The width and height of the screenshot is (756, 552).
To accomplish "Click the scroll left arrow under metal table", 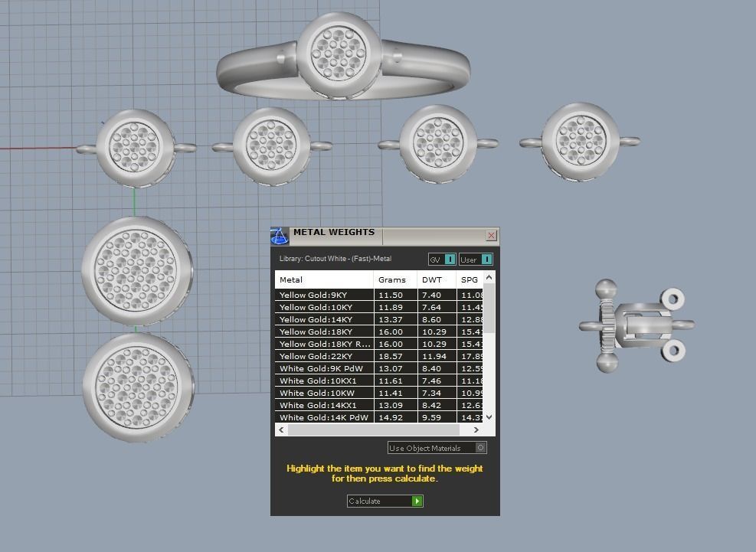I will tap(282, 430).
